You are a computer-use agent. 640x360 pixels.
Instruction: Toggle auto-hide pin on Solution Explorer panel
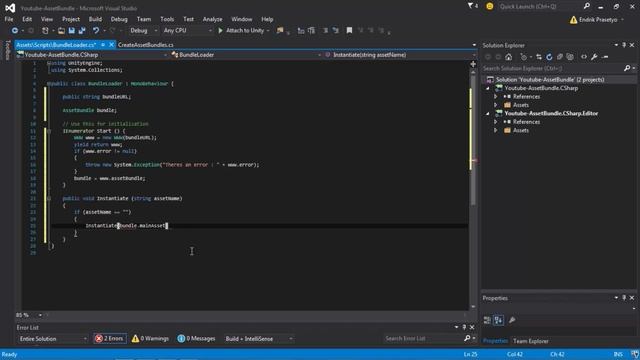[x=624, y=45]
